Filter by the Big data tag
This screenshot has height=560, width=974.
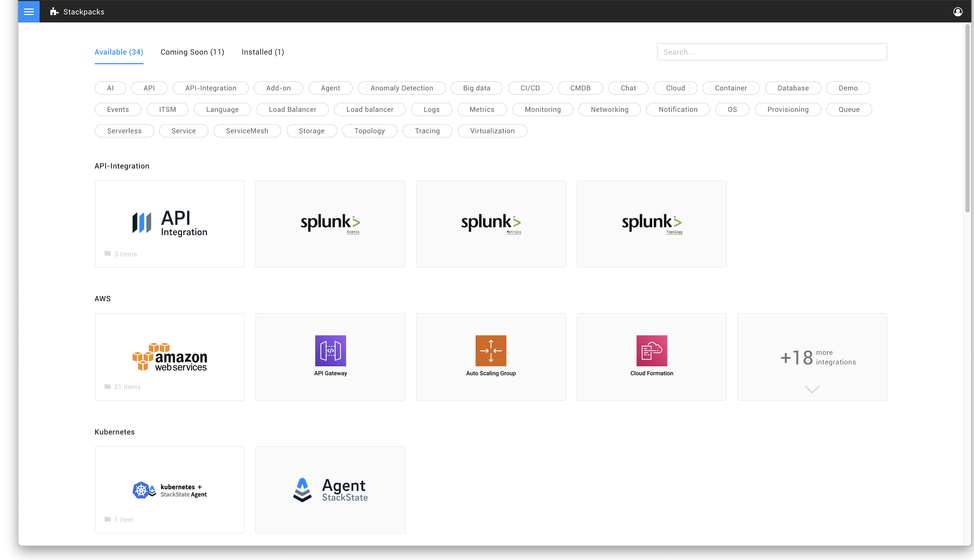click(x=476, y=88)
